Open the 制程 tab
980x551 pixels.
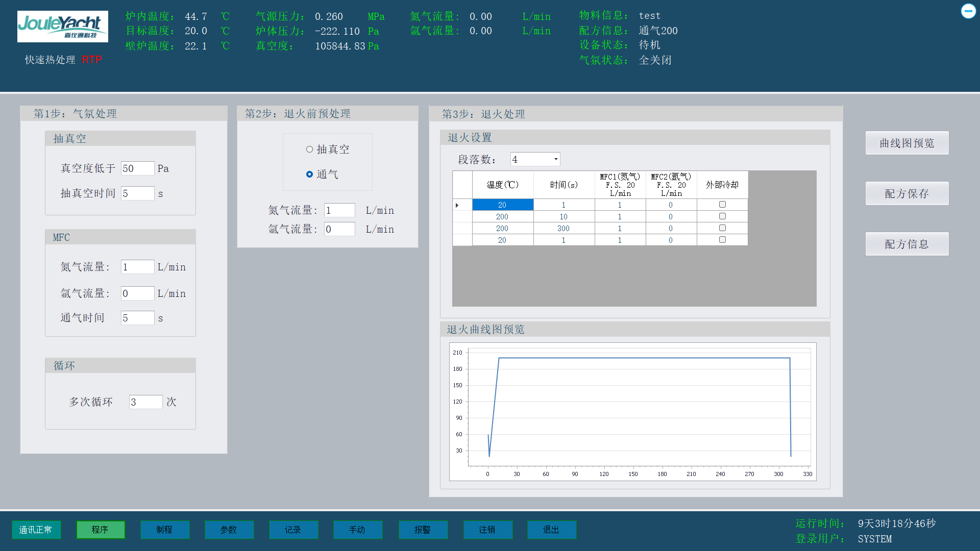[164, 530]
